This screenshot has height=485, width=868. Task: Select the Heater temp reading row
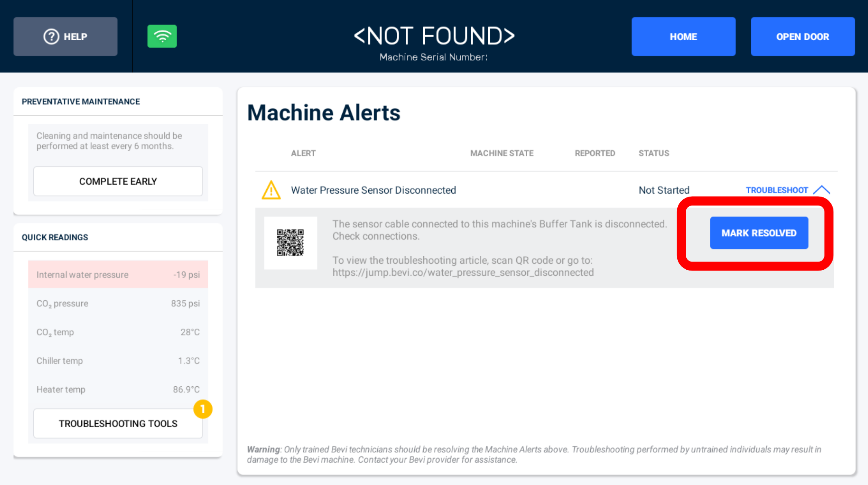(x=118, y=390)
